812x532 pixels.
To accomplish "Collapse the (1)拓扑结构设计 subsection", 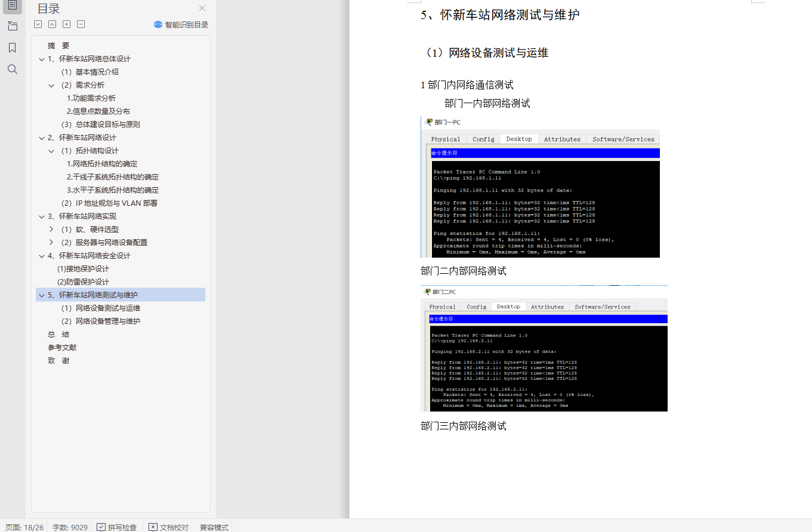I will (x=51, y=151).
